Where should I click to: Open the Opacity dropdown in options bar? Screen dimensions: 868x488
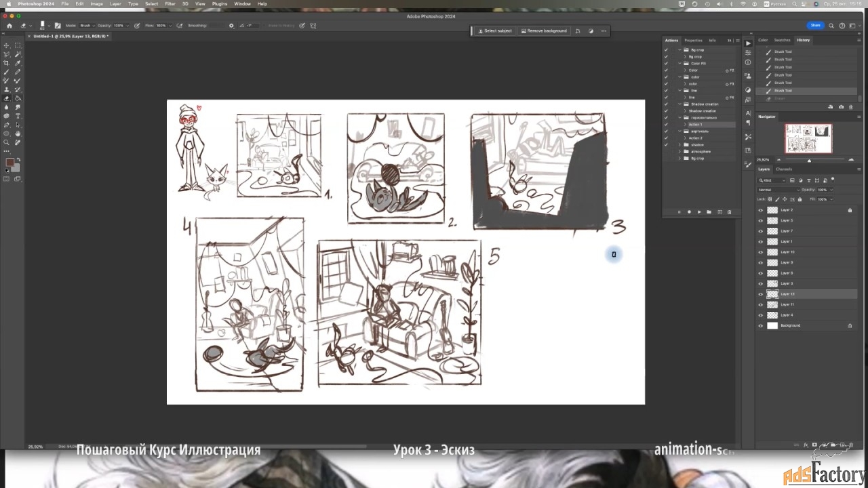pos(128,26)
